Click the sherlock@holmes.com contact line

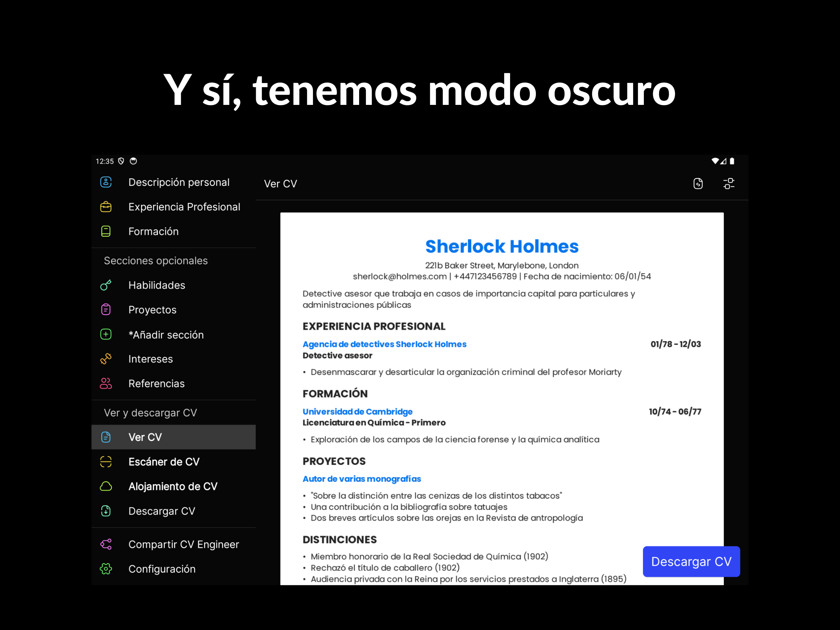click(x=502, y=276)
